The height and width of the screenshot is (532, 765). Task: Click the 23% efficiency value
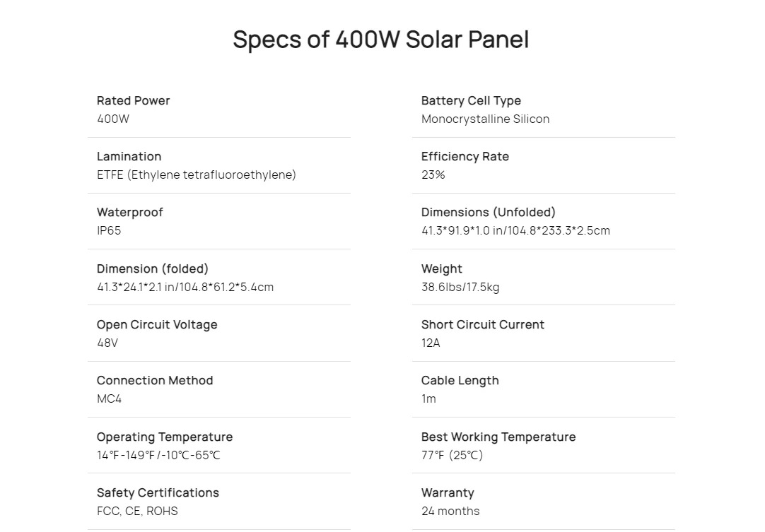(x=433, y=175)
